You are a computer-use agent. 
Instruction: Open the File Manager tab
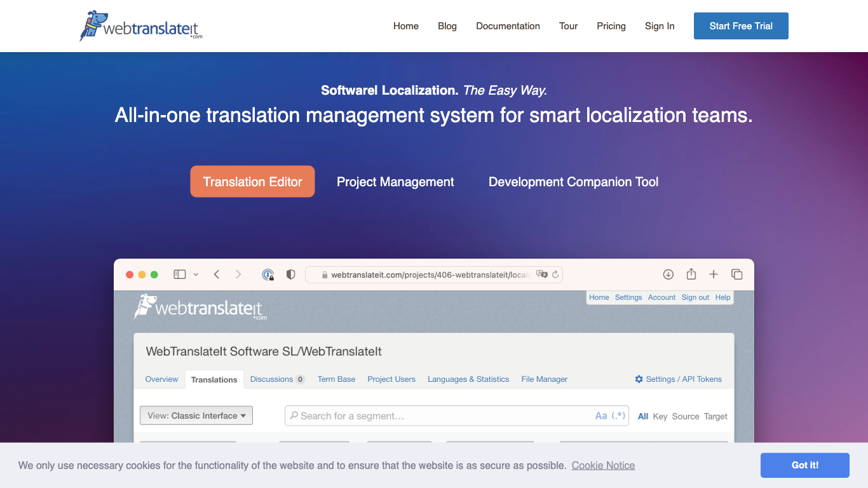545,379
